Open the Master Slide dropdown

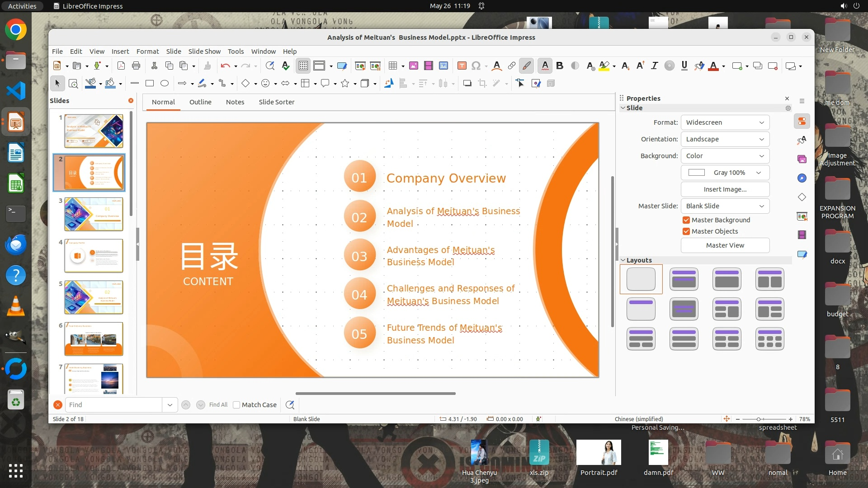point(725,206)
